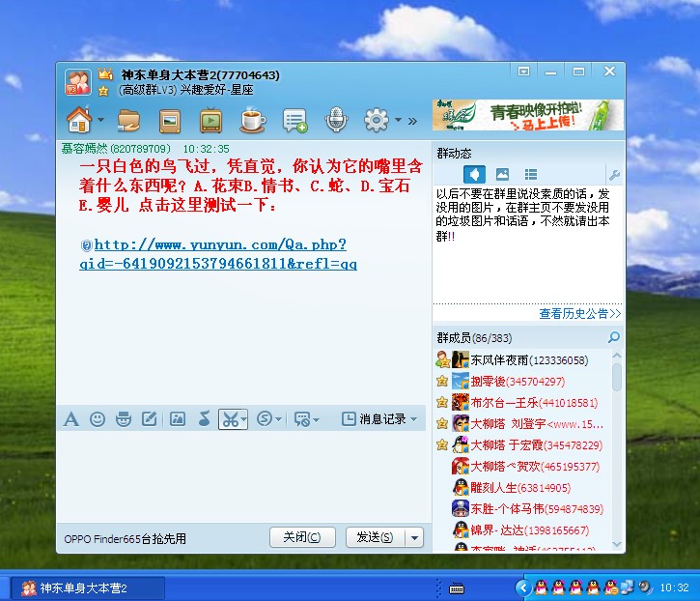This screenshot has width=700, height=601.
Task: Open group settings gear icon
Action: [377, 120]
